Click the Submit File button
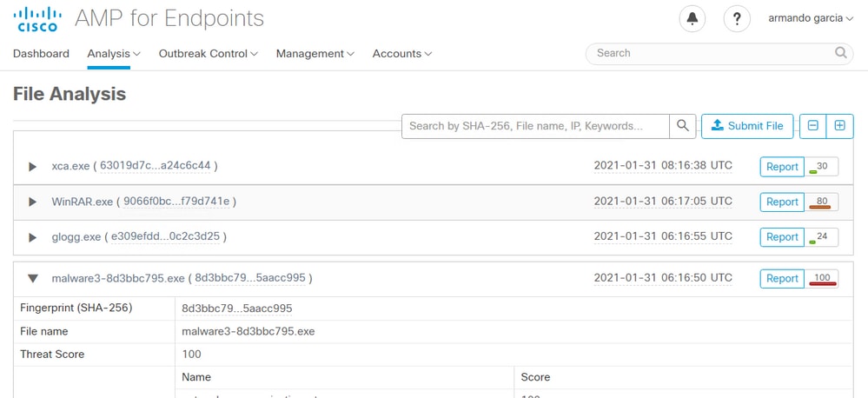The width and height of the screenshot is (868, 398). tap(747, 126)
